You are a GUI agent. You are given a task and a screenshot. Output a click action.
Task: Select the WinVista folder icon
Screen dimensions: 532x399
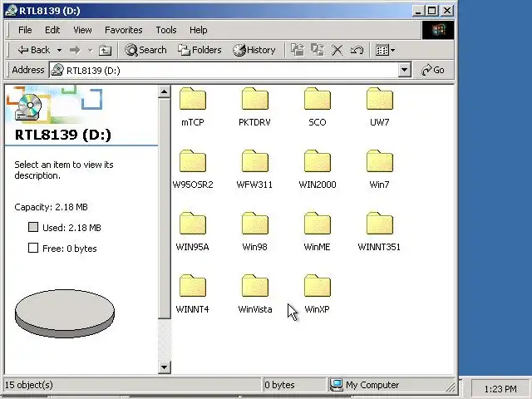[x=255, y=286]
